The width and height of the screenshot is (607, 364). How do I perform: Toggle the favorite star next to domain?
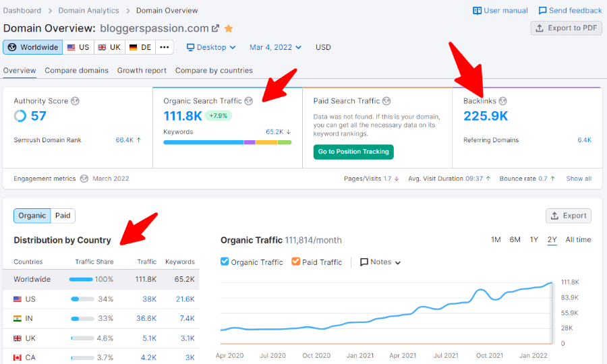pyautogui.click(x=229, y=28)
